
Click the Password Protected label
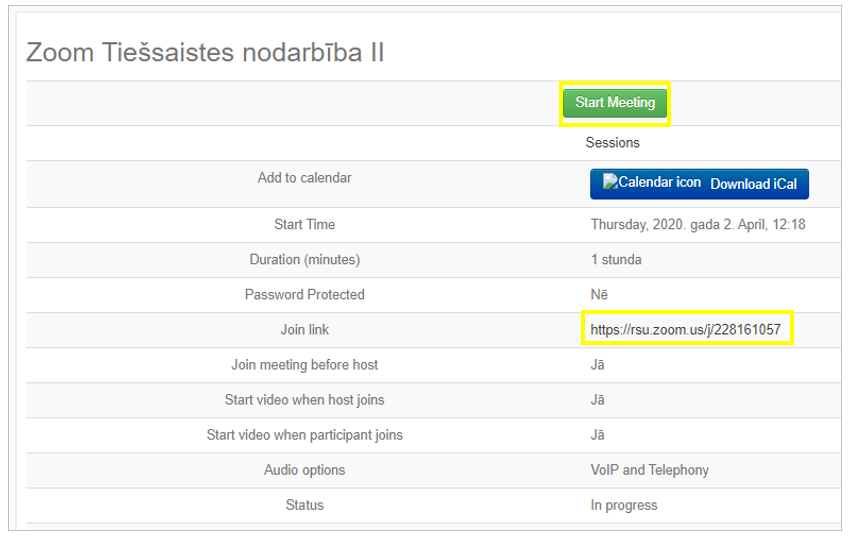click(x=304, y=295)
